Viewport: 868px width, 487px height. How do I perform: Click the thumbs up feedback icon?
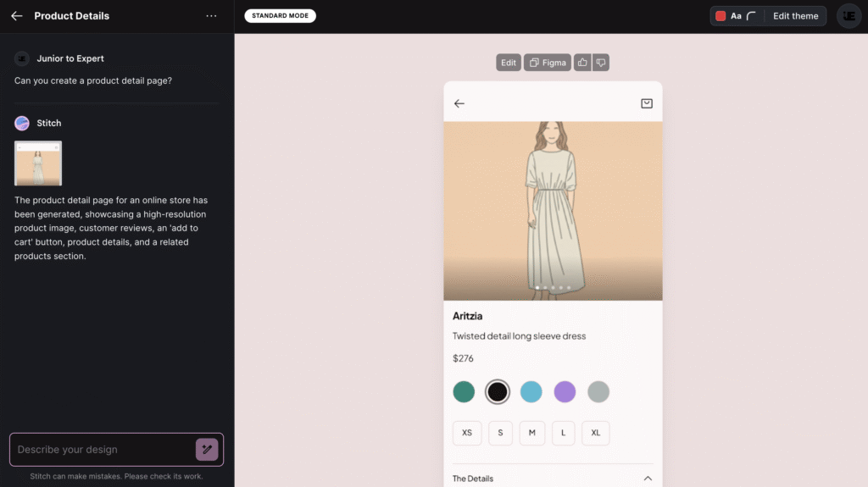[x=582, y=63]
